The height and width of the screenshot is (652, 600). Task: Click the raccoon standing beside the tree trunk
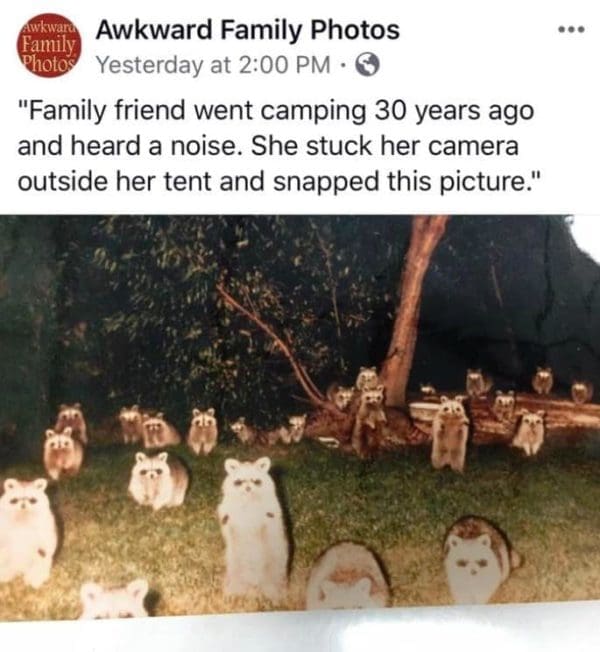(x=370, y=420)
